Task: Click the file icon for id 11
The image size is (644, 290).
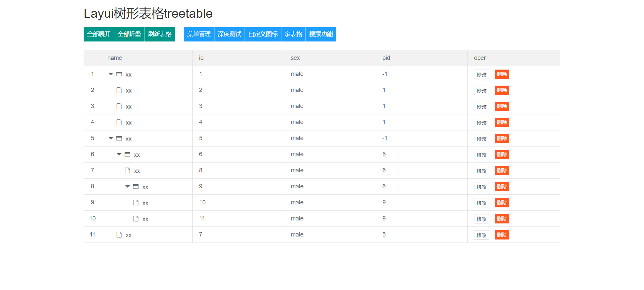Action: 136,219
